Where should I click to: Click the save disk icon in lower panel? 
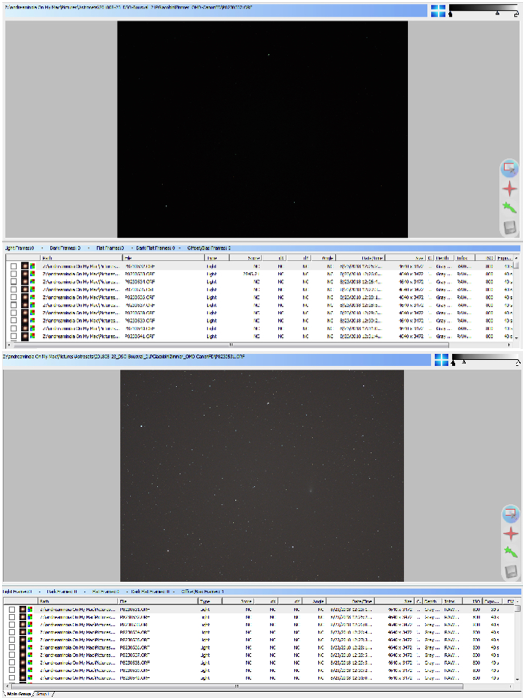point(510,571)
